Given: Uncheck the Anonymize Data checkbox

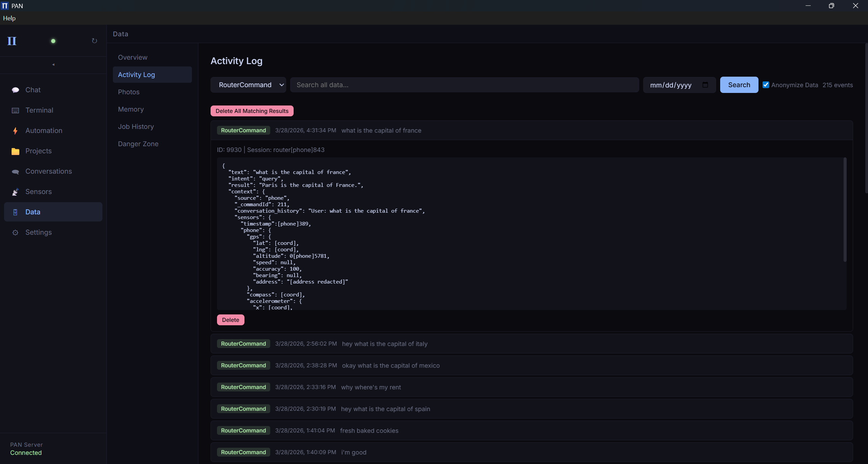Looking at the screenshot, I should [766, 84].
